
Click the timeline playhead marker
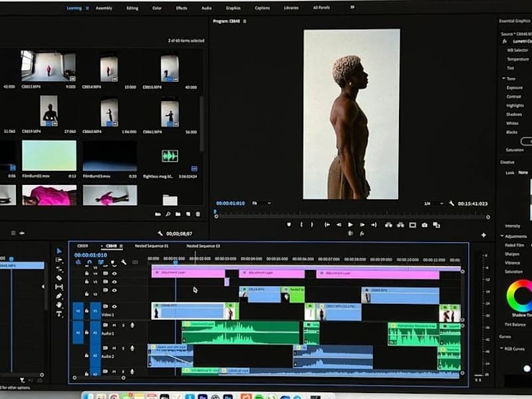pyautogui.click(x=176, y=262)
